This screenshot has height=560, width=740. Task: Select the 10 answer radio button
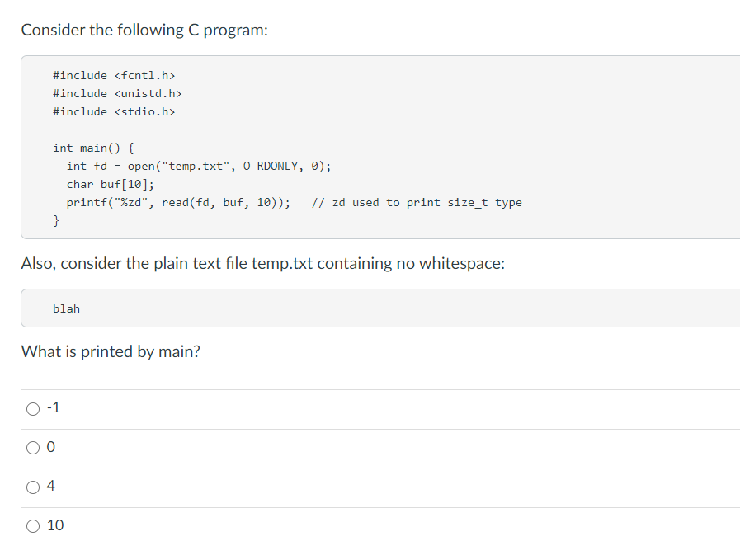tap(32, 525)
